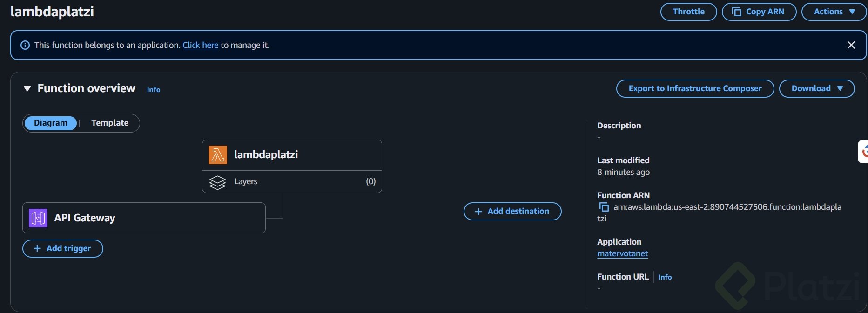The image size is (868, 313).
Task: Open the matervotanet application link
Action: [x=622, y=253]
